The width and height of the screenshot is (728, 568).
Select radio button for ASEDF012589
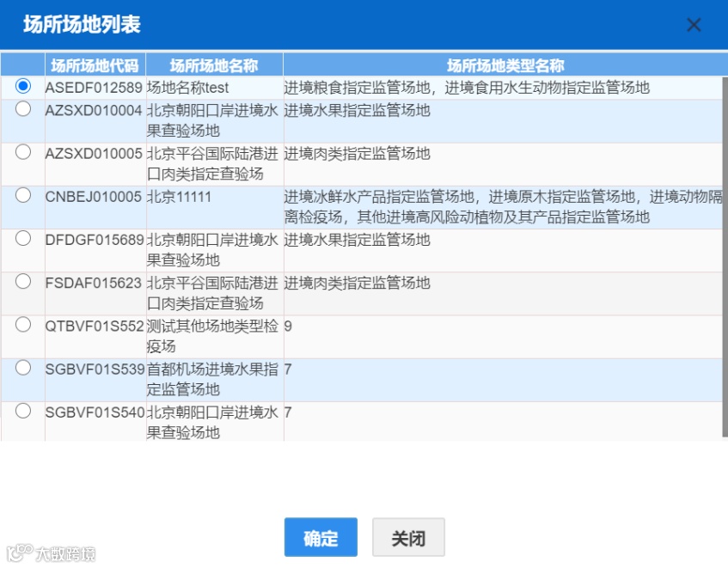click(22, 86)
